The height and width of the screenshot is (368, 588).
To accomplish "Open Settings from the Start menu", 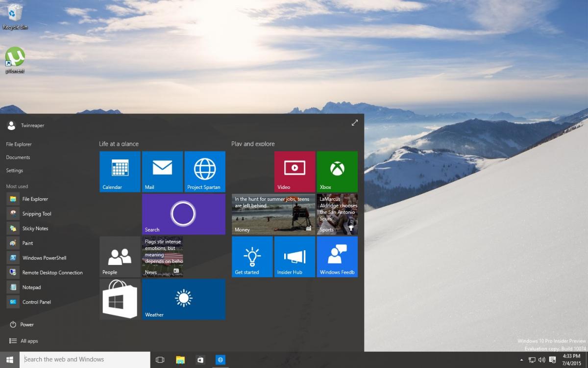I will (x=15, y=170).
